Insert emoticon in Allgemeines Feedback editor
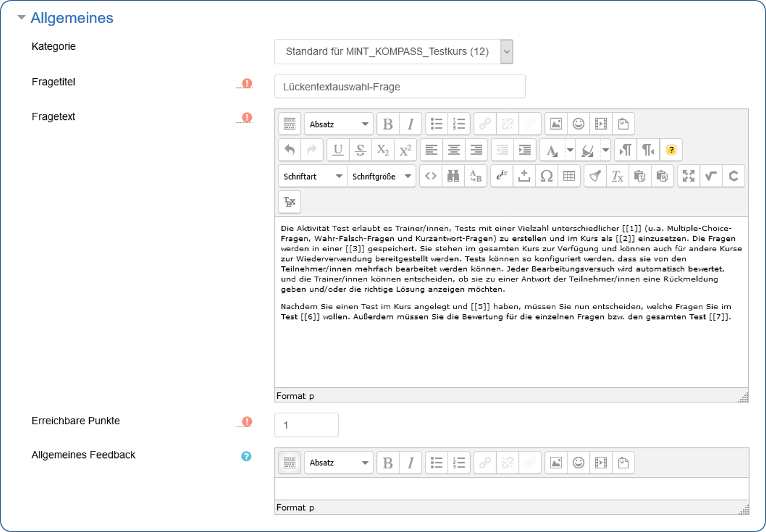This screenshot has height=532, width=766. pyautogui.click(x=578, y=463)
